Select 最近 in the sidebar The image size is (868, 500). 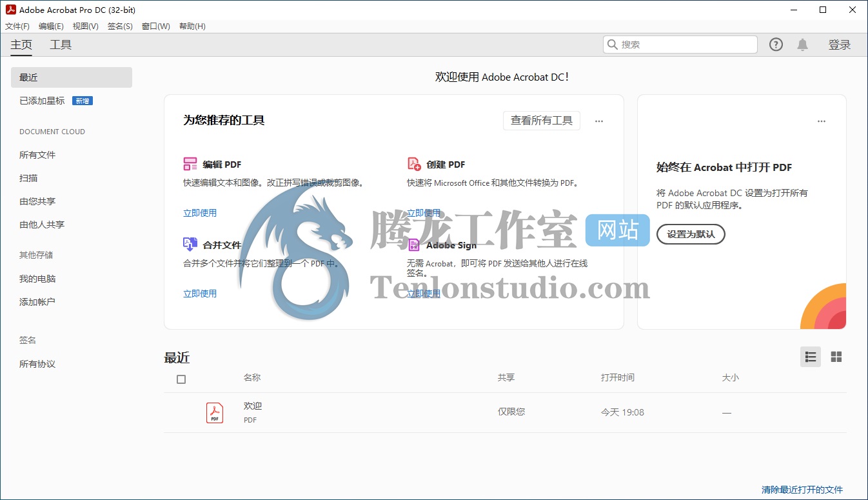72,77
